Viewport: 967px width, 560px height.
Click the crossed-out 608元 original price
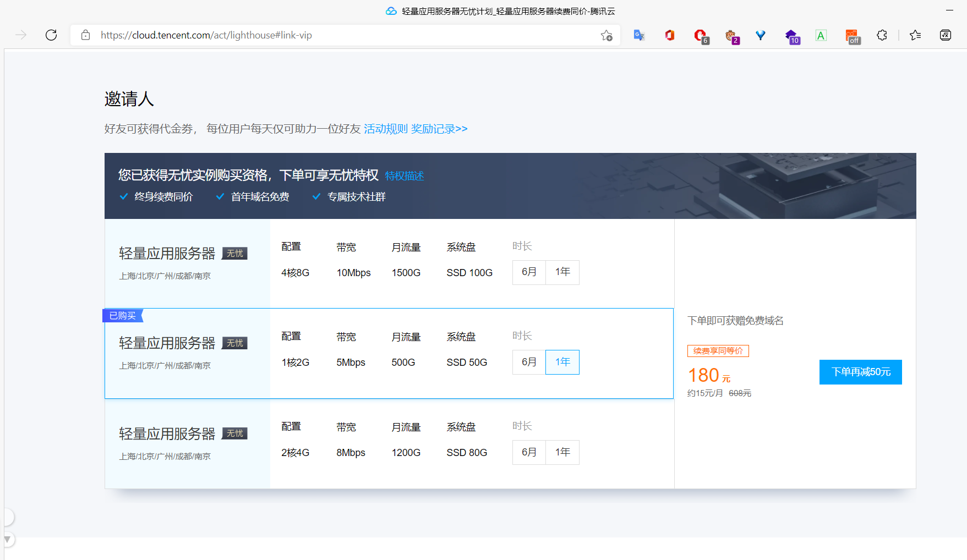pos(740,393)
